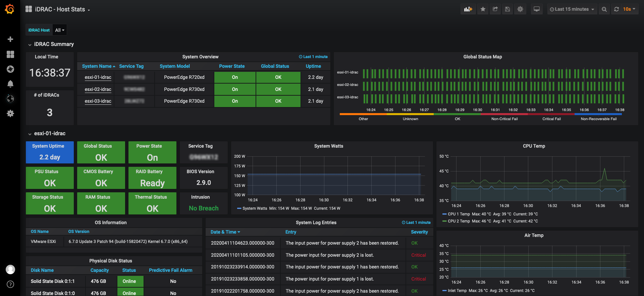Toggle CPU 1 Temp series in legend

460,214
